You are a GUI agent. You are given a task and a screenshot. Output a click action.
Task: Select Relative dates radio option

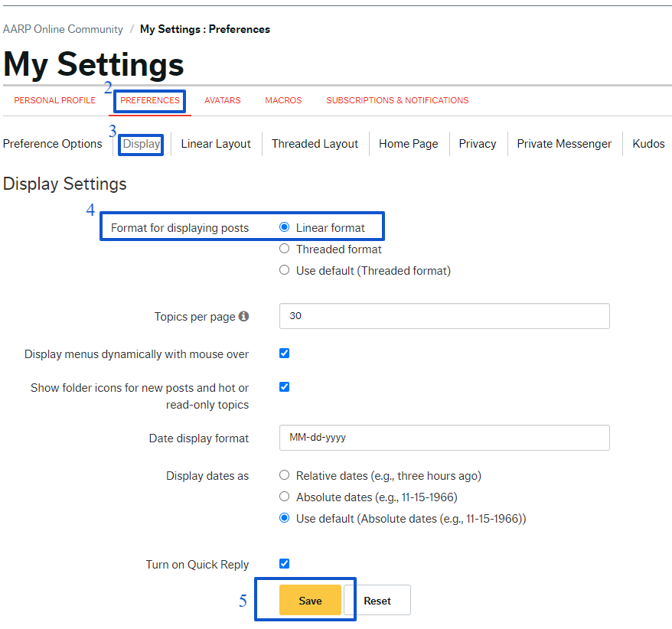pyautogui.click(x=285, y=475)
